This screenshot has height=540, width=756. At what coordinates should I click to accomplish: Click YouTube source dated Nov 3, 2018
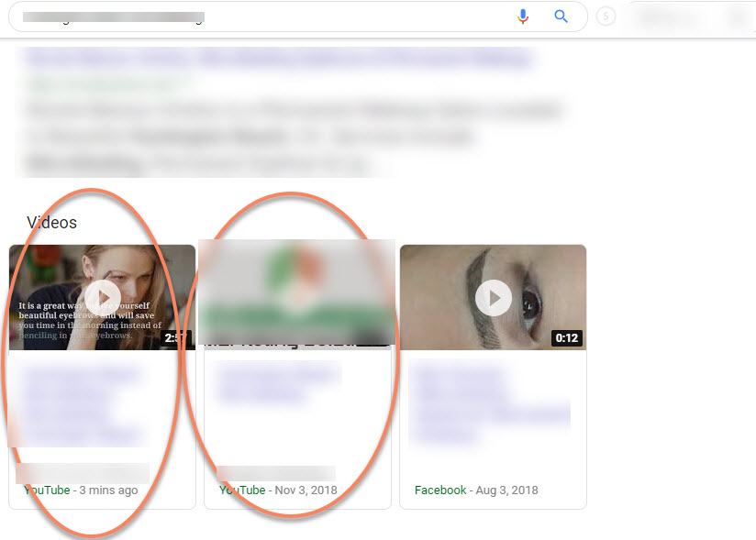(278, 490)
